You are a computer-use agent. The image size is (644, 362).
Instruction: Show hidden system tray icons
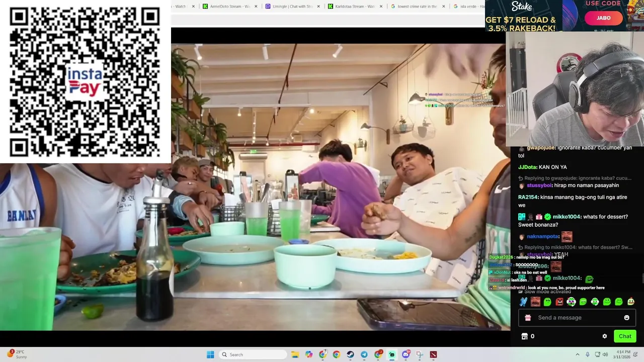pyautogui.click(x=577, y=354)
